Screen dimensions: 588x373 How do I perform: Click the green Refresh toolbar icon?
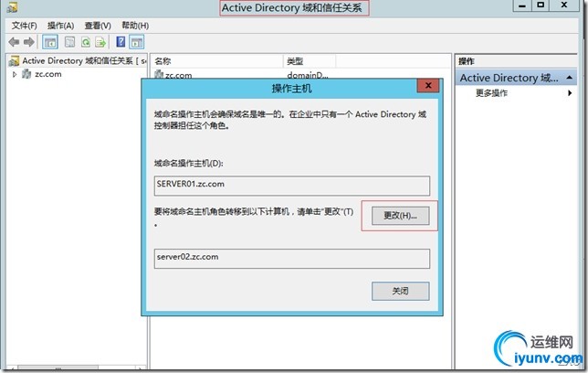point(86,42)
